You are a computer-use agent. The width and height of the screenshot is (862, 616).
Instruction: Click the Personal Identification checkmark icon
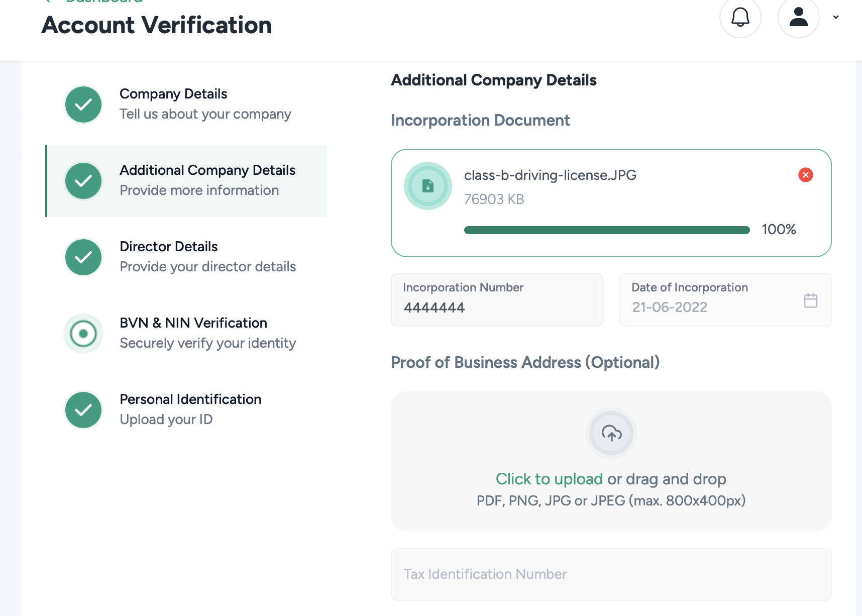[83, 410]
